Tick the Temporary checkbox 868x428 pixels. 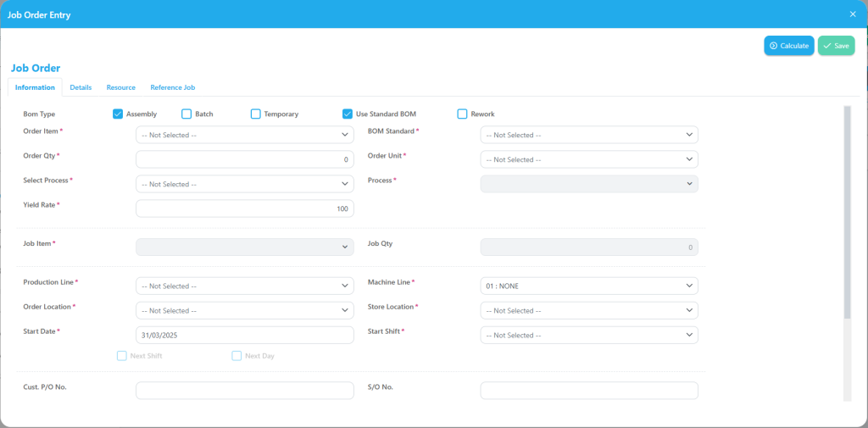click(256, 114)
